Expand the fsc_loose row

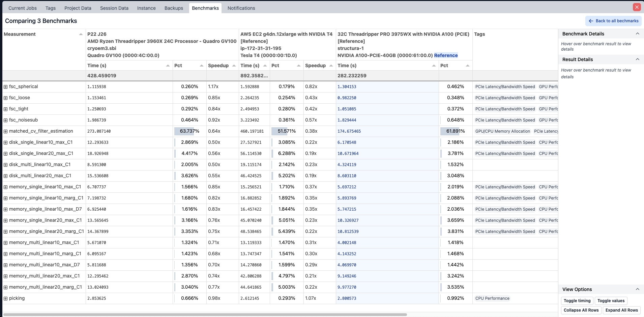(5, 98)
